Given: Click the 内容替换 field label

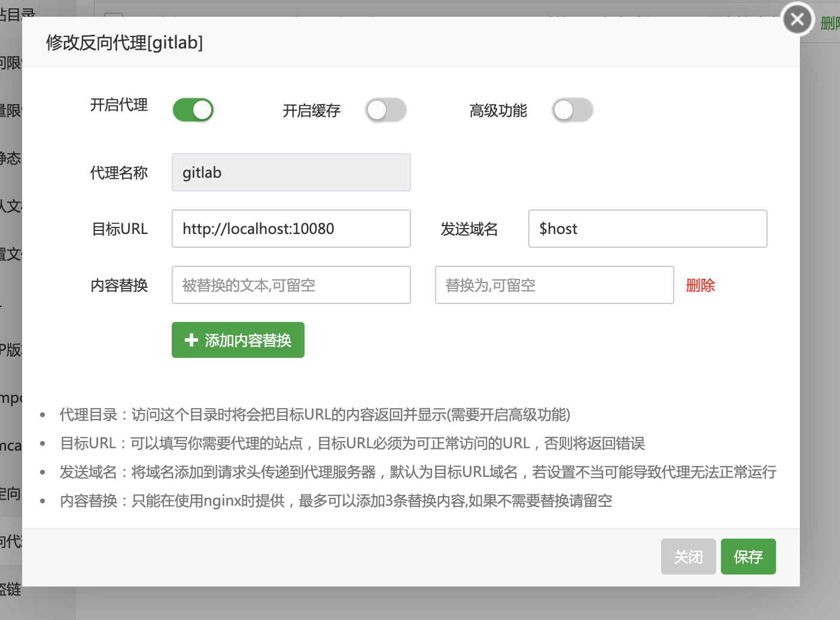Looking at the screenshot, I should click(x=119, y=285).
